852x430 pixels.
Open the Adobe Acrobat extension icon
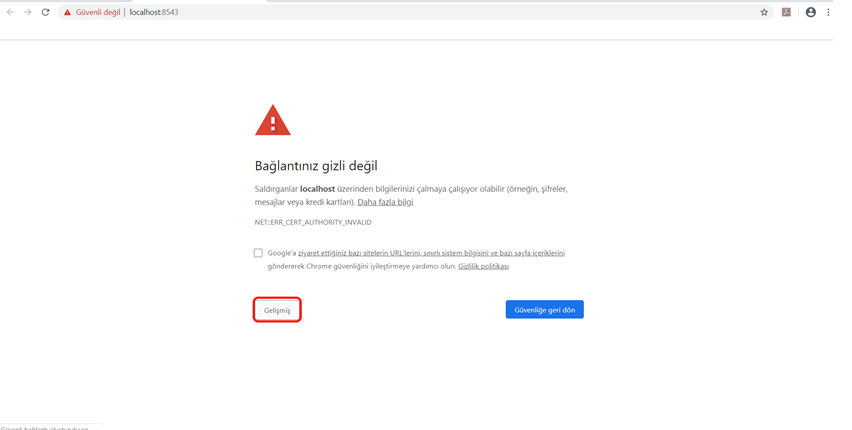click(x=786, y=12)
